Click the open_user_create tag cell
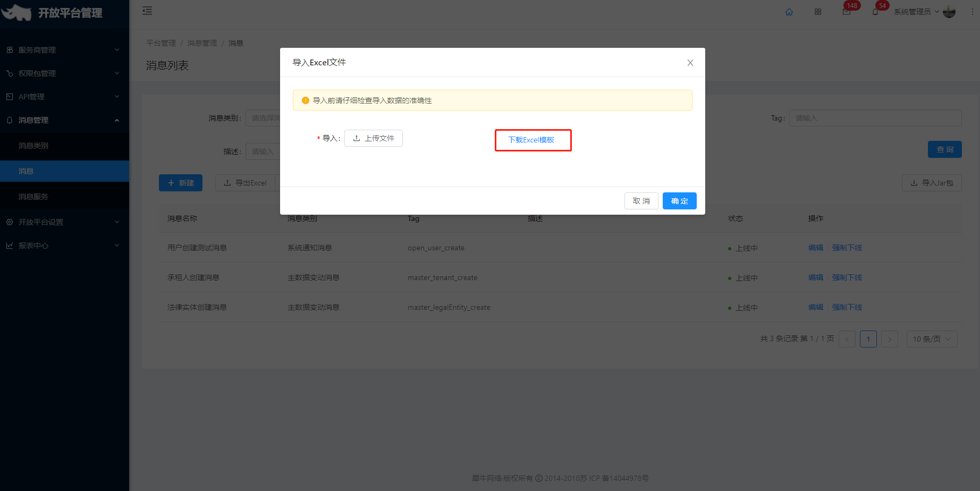The image size is (980, 491). 436,248
